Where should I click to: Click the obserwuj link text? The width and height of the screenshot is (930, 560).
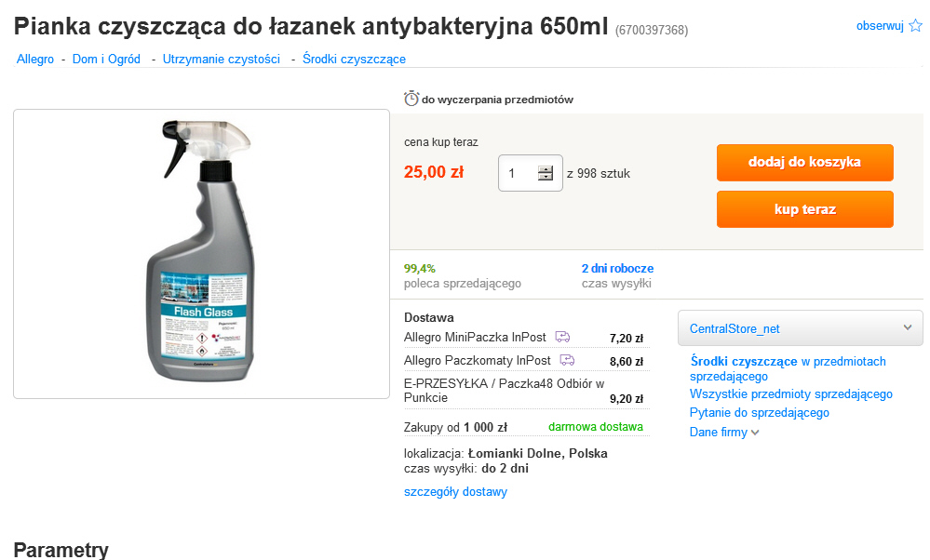coord(880,25)
